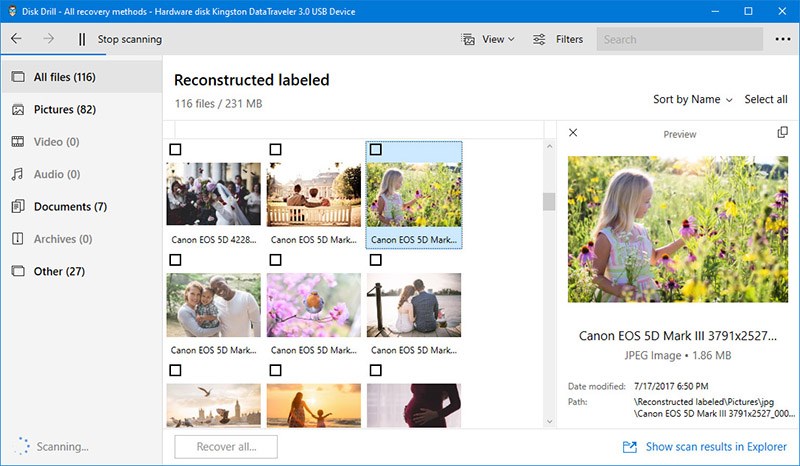Open the pregnant woman thumbnail

tap(414, 406)
